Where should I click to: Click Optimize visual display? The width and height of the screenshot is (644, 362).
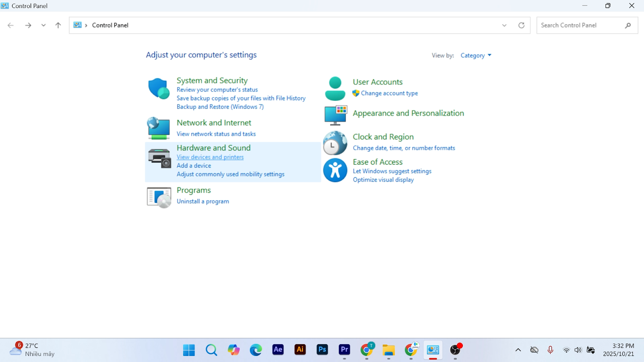click(x=383, y=180)
